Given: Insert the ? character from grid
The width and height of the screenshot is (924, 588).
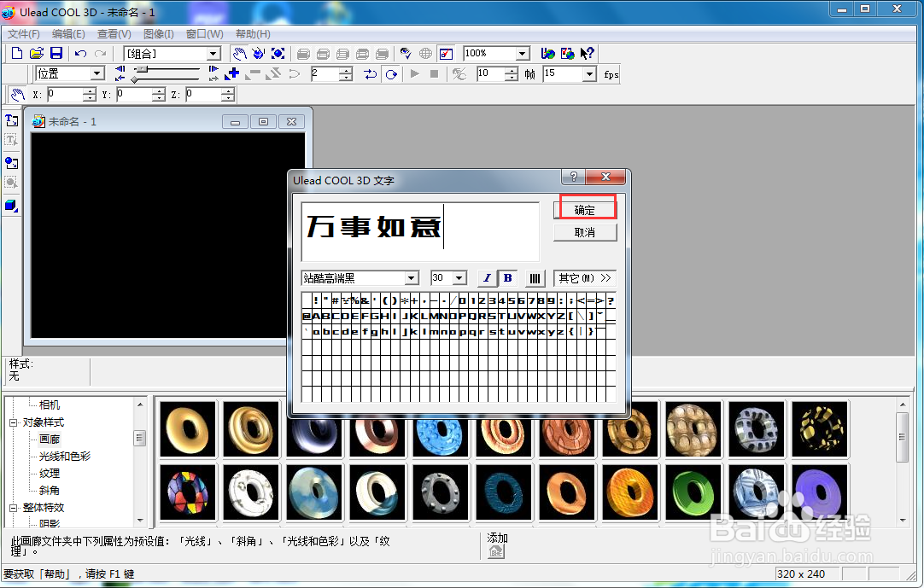Looking at the screenshot, I should [611, 300].
